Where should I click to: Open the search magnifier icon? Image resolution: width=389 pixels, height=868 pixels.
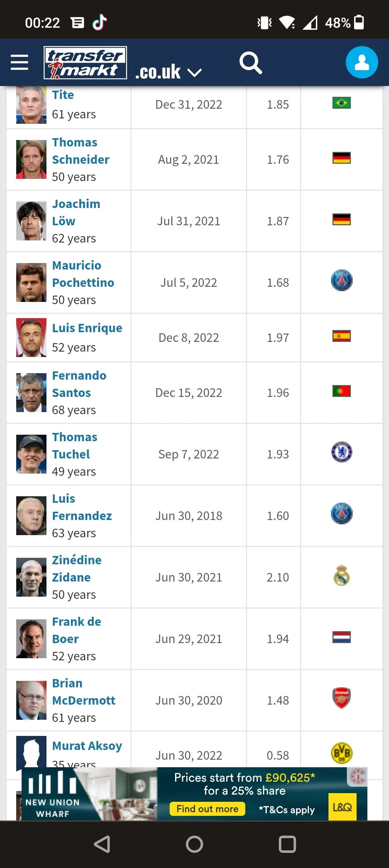coord(251,63)
